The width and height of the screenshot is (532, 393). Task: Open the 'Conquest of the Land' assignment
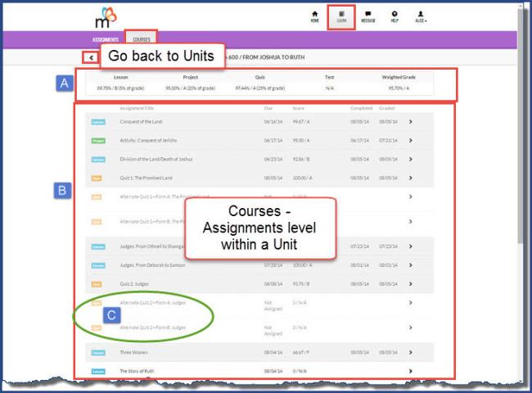(141, 121)
